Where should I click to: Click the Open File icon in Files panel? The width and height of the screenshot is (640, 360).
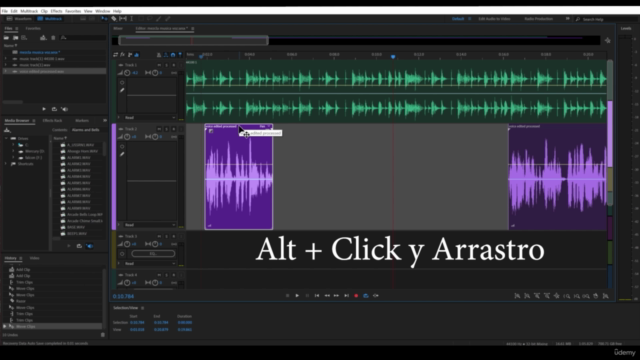tap(7, 38)
